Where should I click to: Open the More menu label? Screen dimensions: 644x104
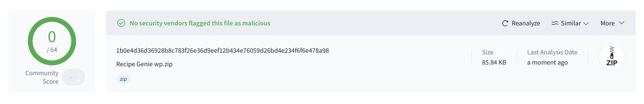coord(607,23)
